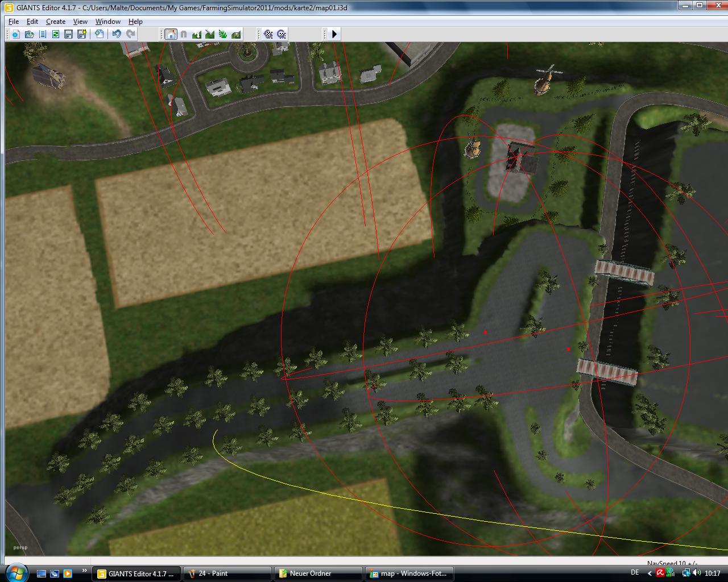Click the green floppy terrain toolbar icon
The height and width of the screenshot is (582, 728).
tap(236, 34)
